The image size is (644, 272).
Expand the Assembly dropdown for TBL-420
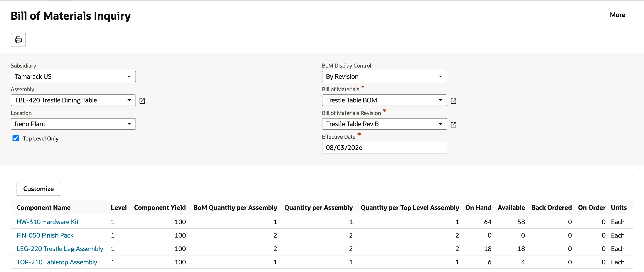[73, 100]
